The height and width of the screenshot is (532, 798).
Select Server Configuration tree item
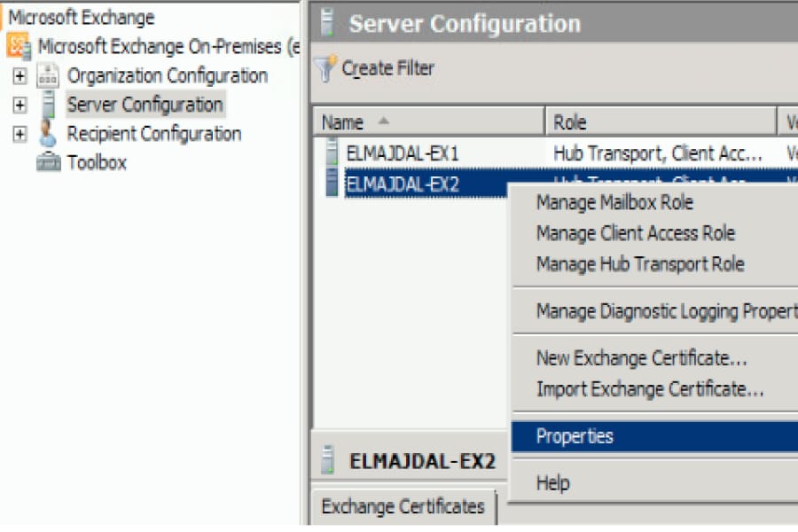[x=145, y=105]
